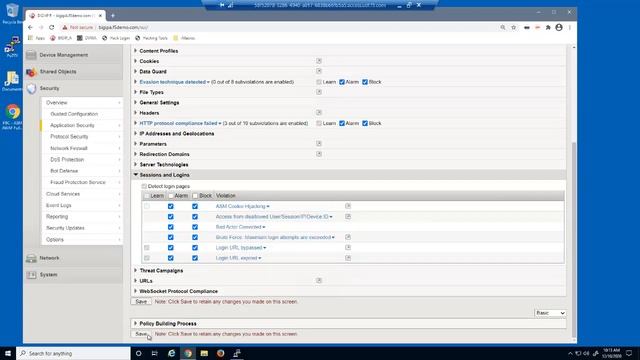
Task: Open the Network section icon
Action: (31, 258)
